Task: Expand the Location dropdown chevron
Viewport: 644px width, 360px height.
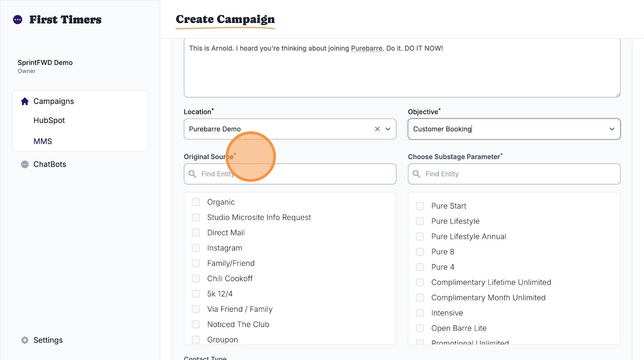Action: coord(388,129)
